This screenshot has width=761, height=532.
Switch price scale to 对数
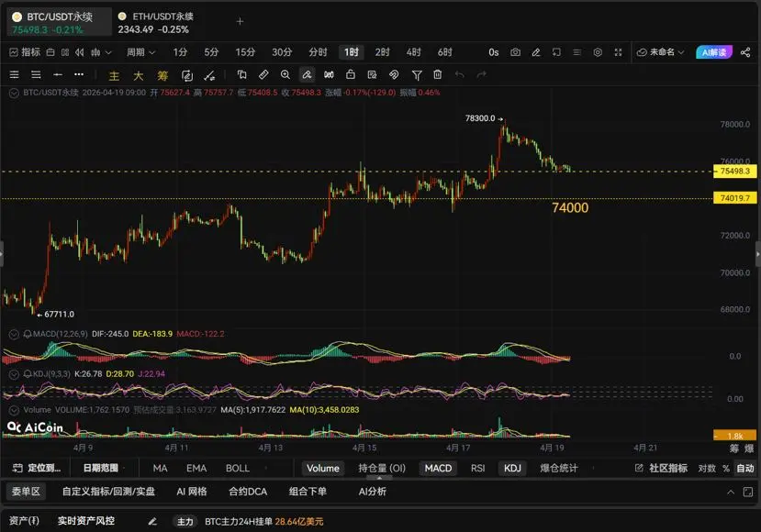[707, 468]
